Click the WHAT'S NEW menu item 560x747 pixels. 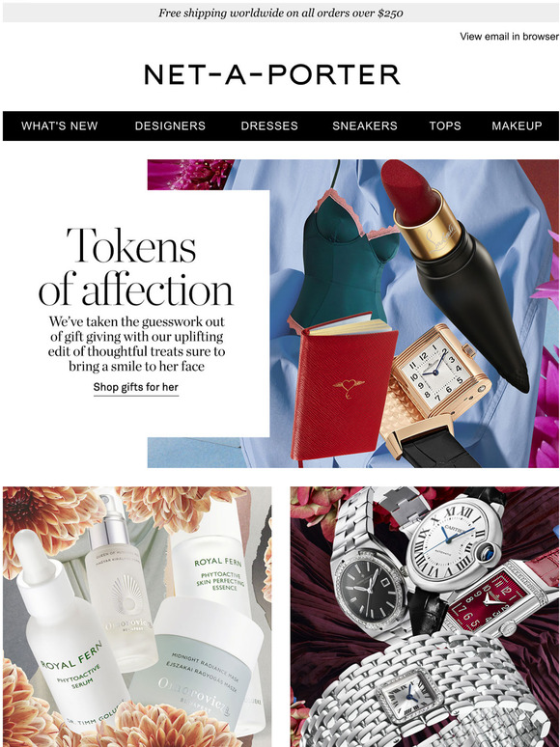[60, 125]
